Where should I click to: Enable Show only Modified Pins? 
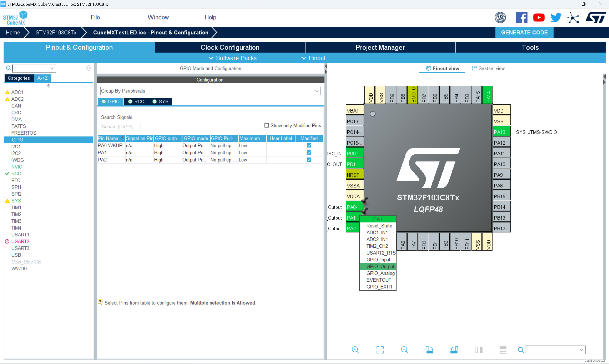(x=266, y=125)
